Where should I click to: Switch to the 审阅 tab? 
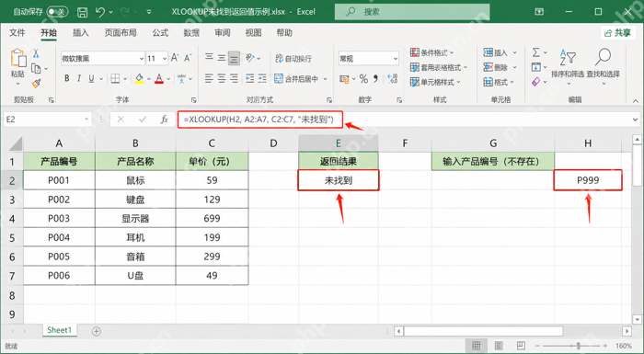[223, 33]
